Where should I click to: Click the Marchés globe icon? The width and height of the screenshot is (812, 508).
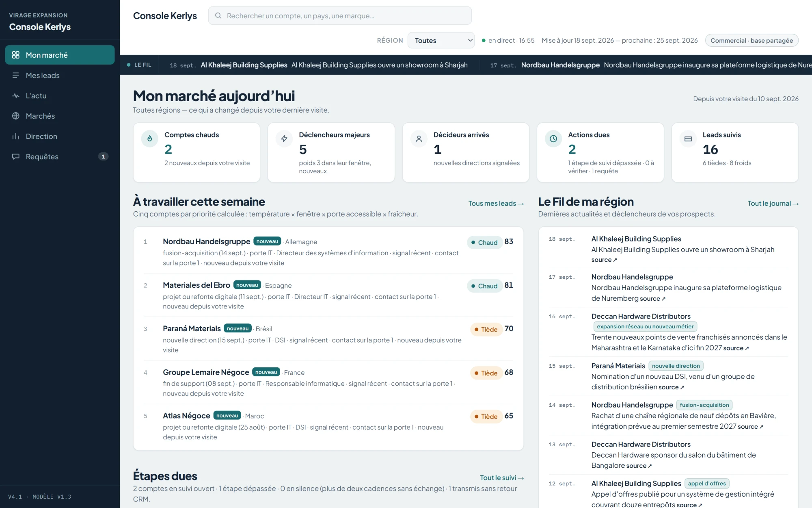click(x=16, y=116)
